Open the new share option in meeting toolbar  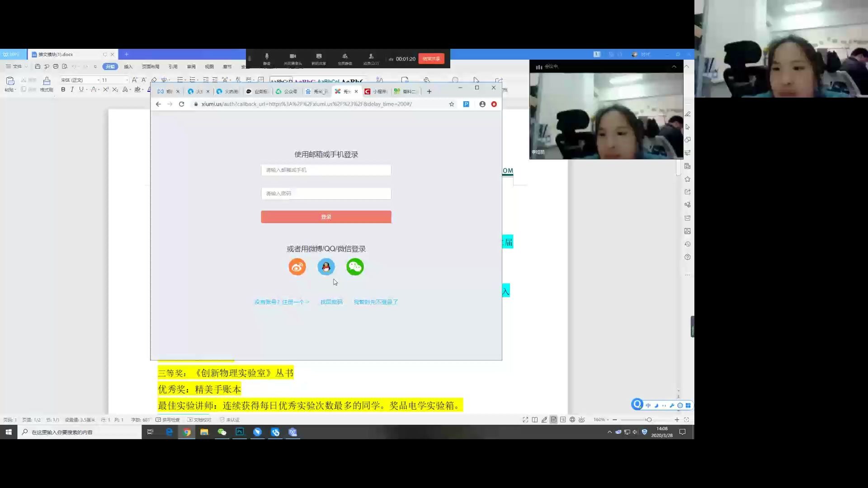[x=319, y=59]
